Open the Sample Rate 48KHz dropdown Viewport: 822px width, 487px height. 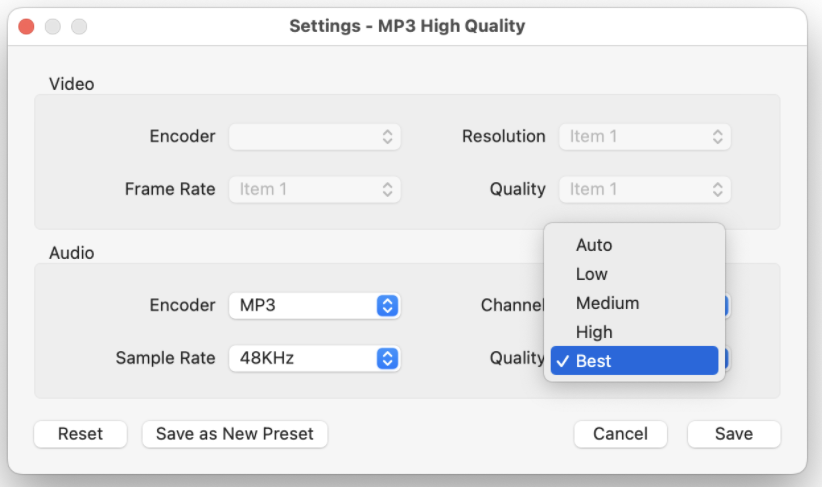pos(314,358)
